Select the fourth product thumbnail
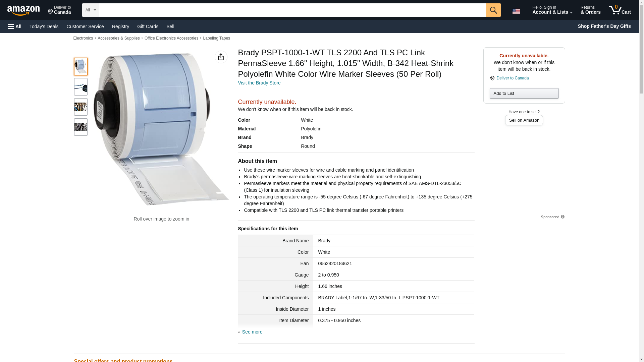Image resolution: width=644 pixels, height=362 pixels. click(80, 127)
